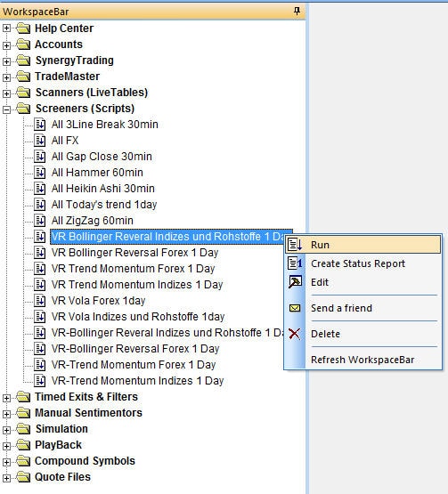Click the hammer Edit icon
Image resolution: width=448 pixels, height=494 pixels.
[295, 282]
